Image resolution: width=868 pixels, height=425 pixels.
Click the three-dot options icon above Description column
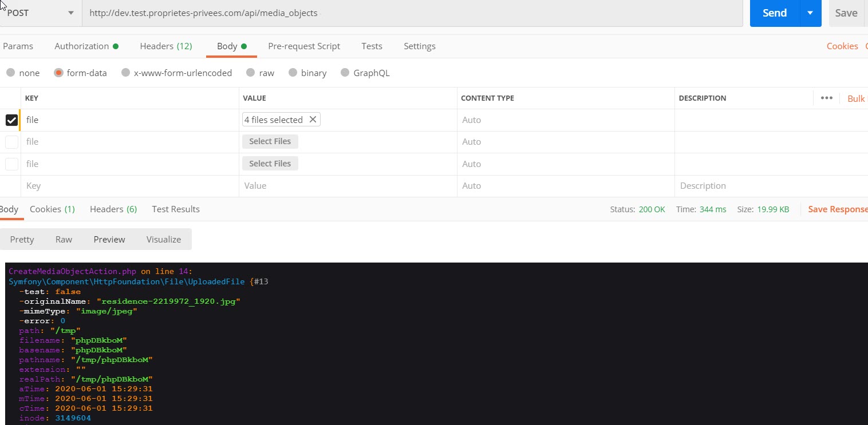pyautogui.click(x=826, y=98)
